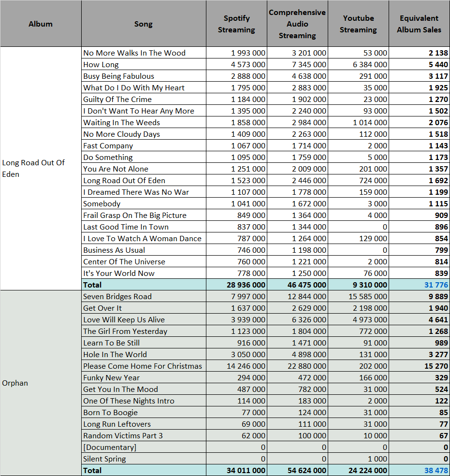Select the Orphan album cell
Screen dimensions: 450x476
(41, 383)
